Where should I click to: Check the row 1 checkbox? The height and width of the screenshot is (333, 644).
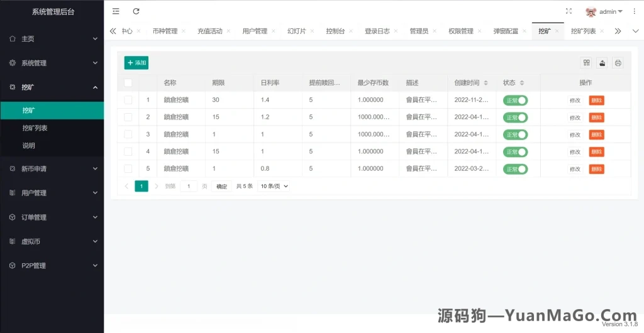(x=128, y=100)
